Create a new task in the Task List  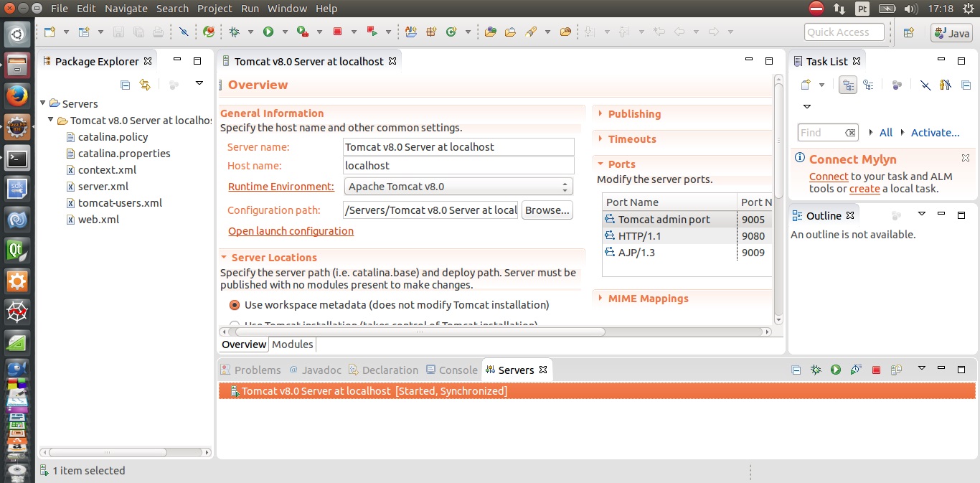(x=806, y=84)
